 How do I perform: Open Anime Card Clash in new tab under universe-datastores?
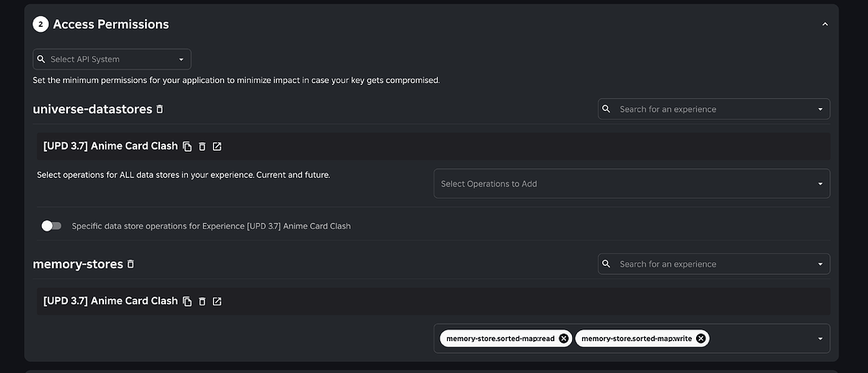(217, 147)
